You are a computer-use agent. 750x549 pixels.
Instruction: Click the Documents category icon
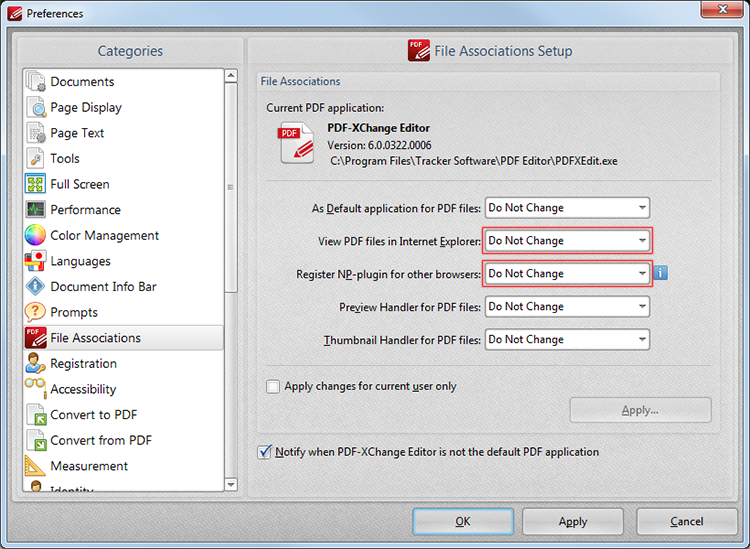point(35,81)
